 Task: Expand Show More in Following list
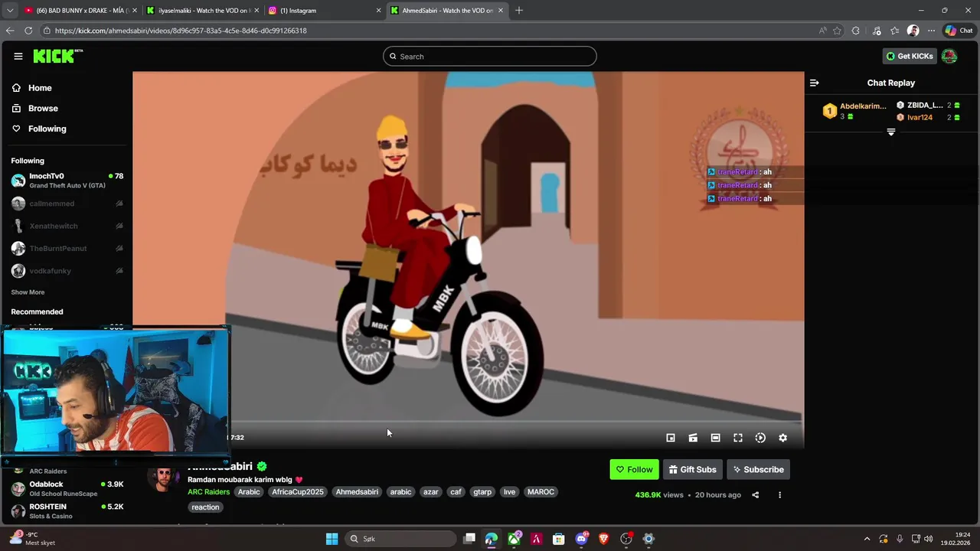click(28, 292)
